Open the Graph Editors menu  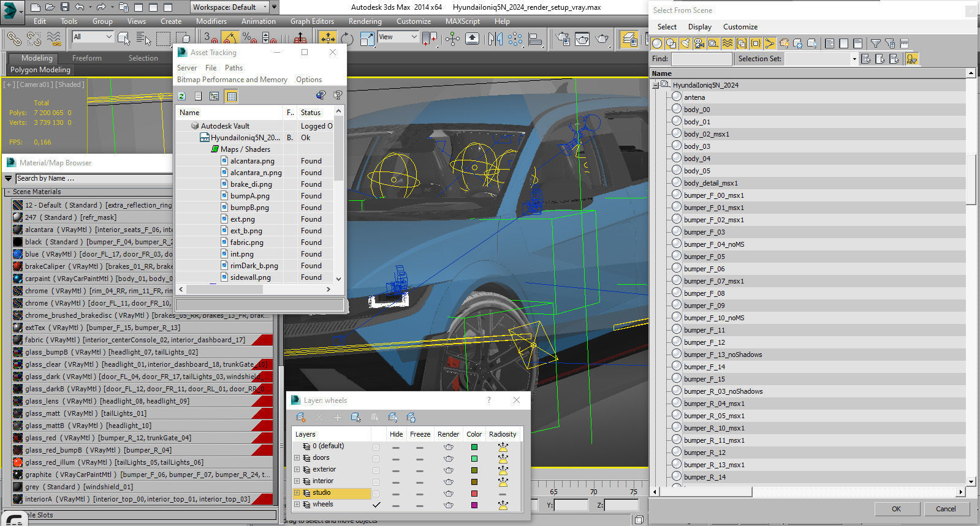pos(312,21)
